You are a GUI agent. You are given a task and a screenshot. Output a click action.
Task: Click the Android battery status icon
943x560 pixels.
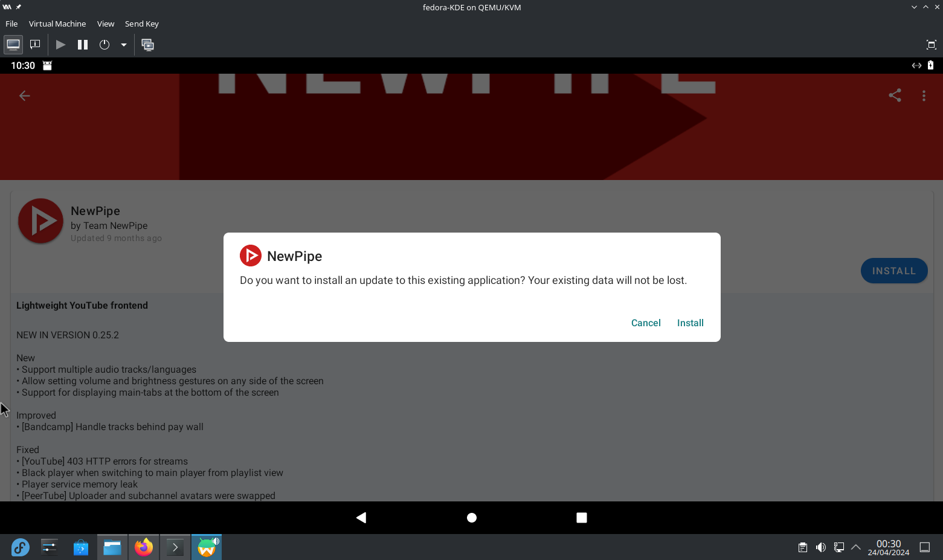[x=930, y=65]
